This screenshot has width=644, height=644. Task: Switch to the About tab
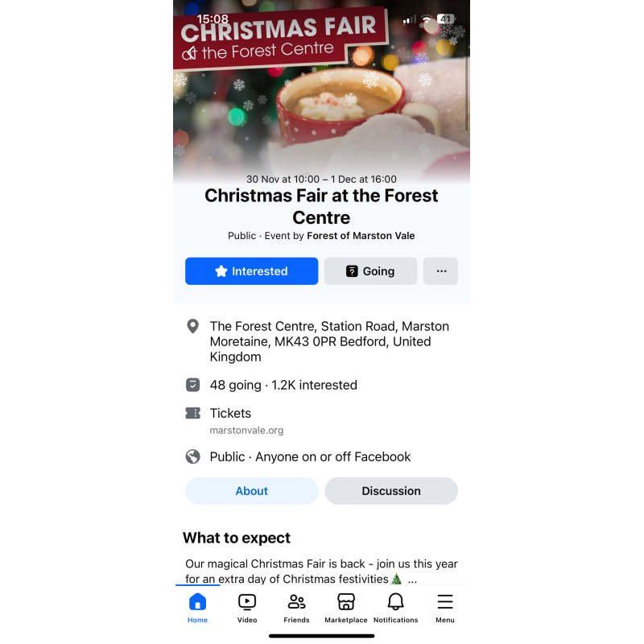[x=251, y=491]
